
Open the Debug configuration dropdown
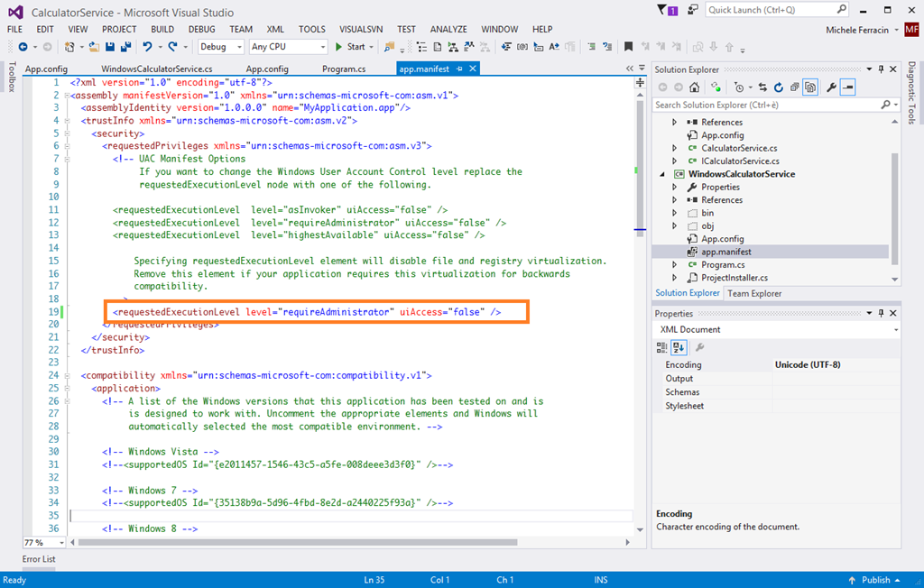pos(220,47)
